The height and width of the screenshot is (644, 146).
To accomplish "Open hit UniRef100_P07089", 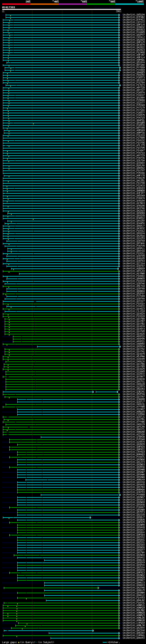I will pyautogui.click(x=133, y=296).
